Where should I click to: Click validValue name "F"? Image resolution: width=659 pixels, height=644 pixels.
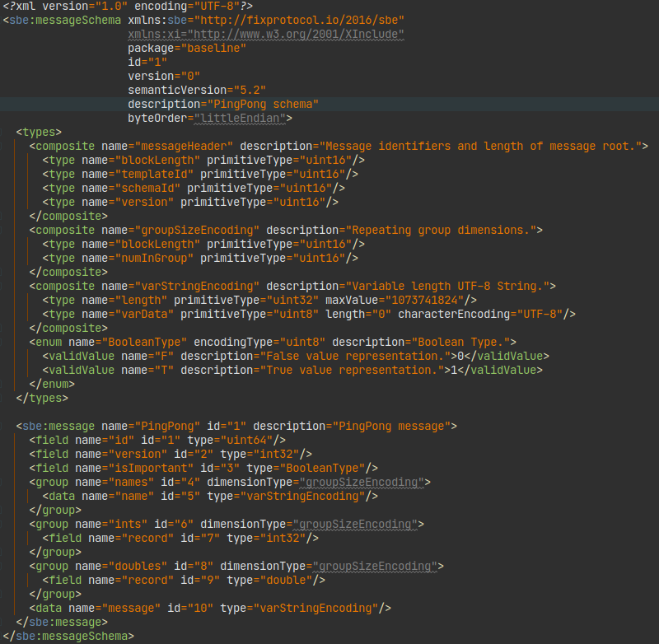pos(164,357)
